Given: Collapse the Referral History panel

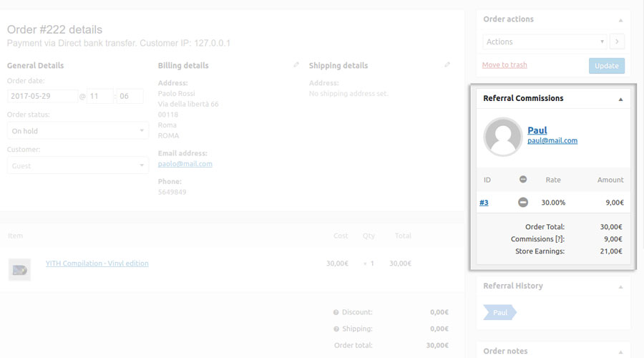Looking at the screenshot, I should pos(620,286).
